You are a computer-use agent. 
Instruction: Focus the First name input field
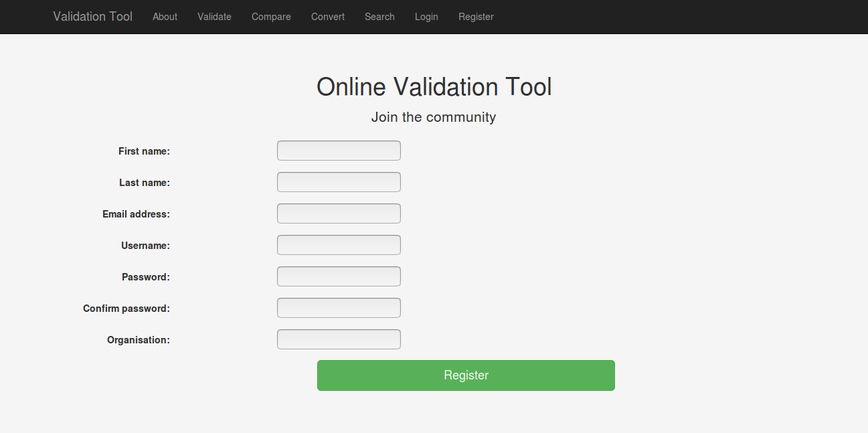click(x=339, y=151)
